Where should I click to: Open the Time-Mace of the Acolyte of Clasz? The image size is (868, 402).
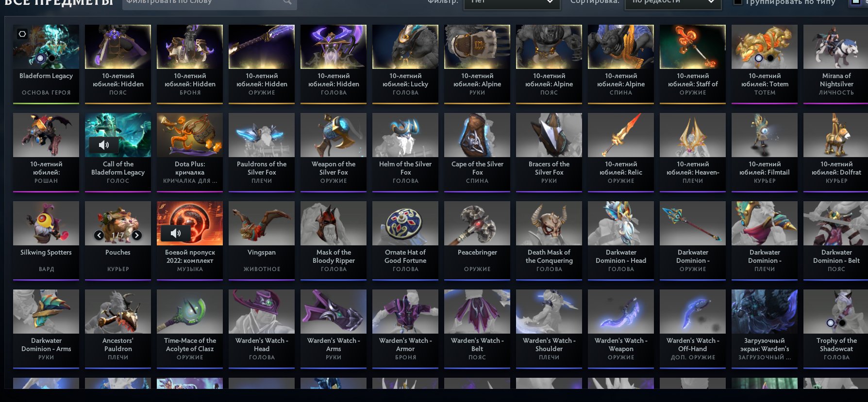point(190,329)
